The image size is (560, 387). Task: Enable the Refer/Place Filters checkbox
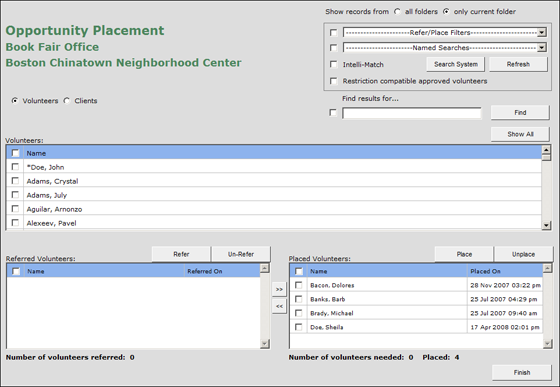pos(333,32)
